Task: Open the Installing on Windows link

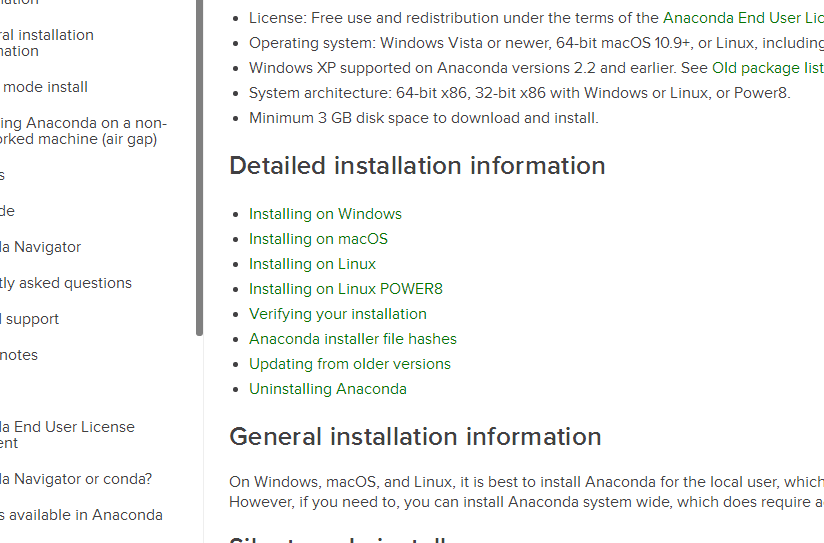Action: (325, 214)
